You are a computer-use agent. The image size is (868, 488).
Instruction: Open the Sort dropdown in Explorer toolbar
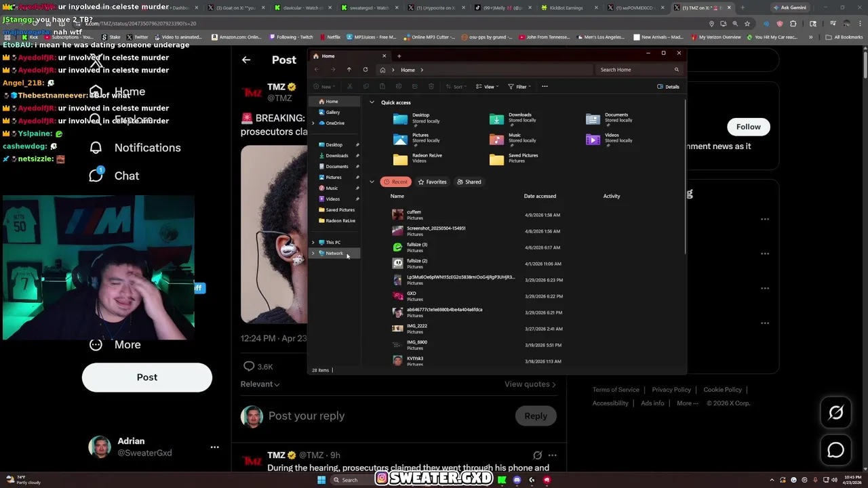pyautogui.click(x=458, y=87)
